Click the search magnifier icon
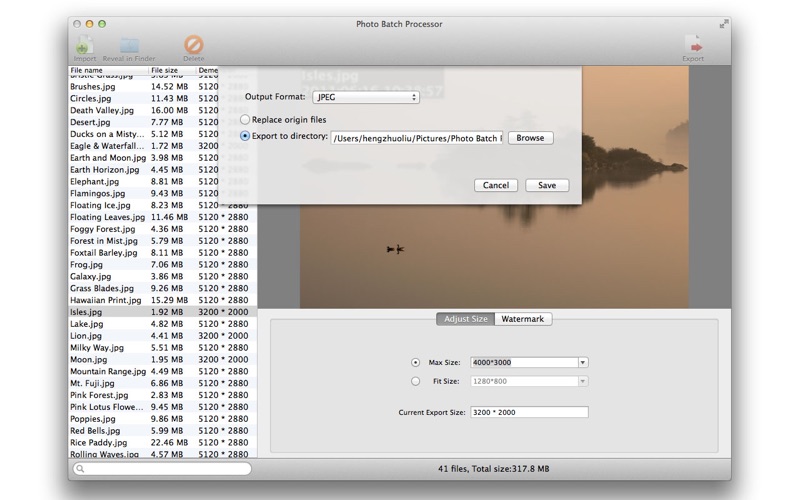Screen dimensions: 800x500 (x=80, y=468)
